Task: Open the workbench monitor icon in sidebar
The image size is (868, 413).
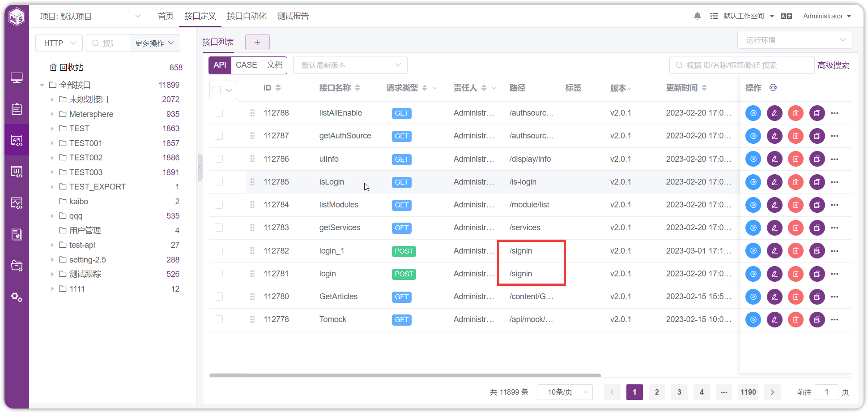Action: click(17, 78)
